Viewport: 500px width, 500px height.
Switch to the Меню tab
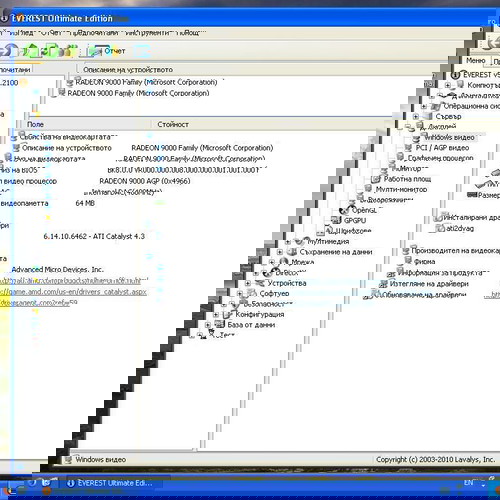(476, 61)
